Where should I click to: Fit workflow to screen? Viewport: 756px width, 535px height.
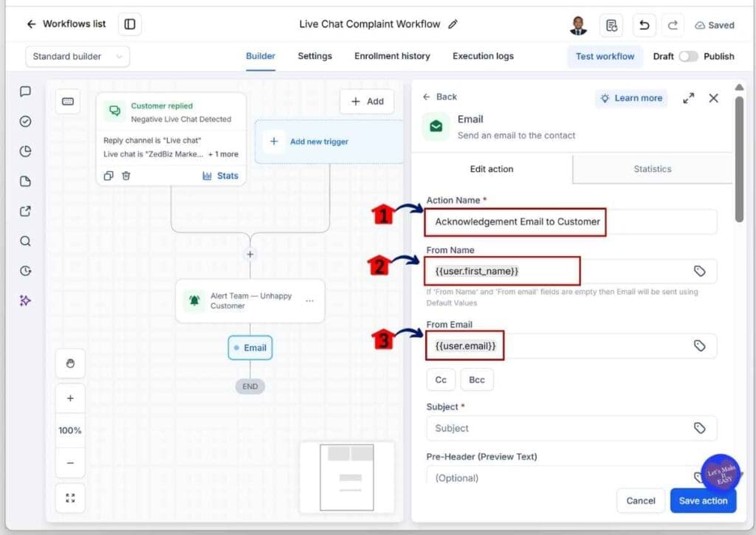point(70,498)
